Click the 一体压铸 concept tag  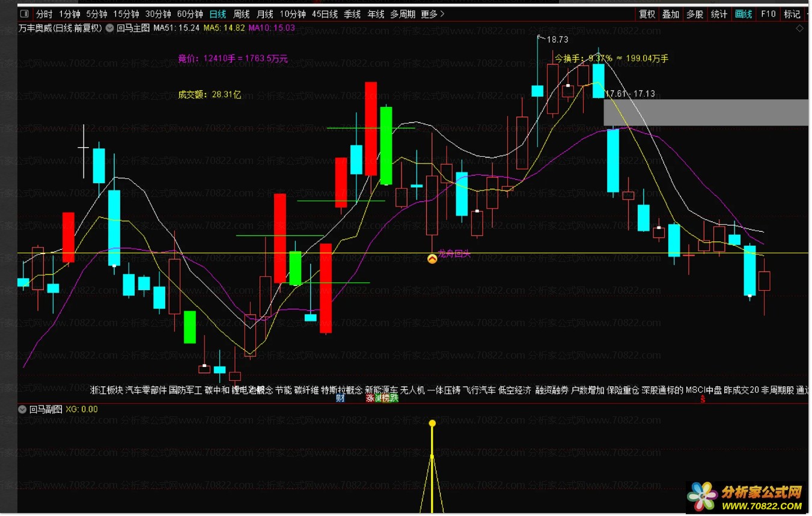[x=444, y=390]
